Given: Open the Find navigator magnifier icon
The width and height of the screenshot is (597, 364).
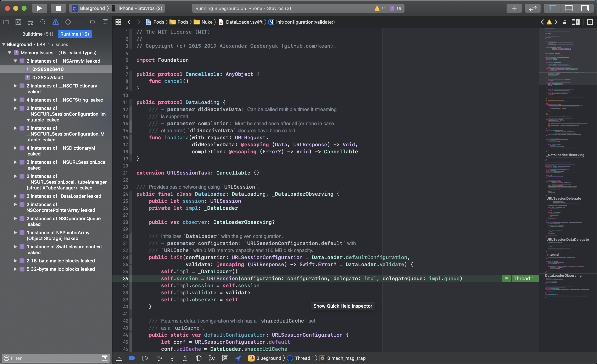Looking at the screenshot, I should 43,22.
